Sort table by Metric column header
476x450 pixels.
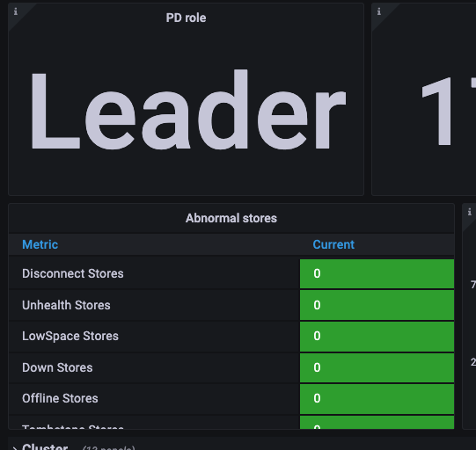40,244
